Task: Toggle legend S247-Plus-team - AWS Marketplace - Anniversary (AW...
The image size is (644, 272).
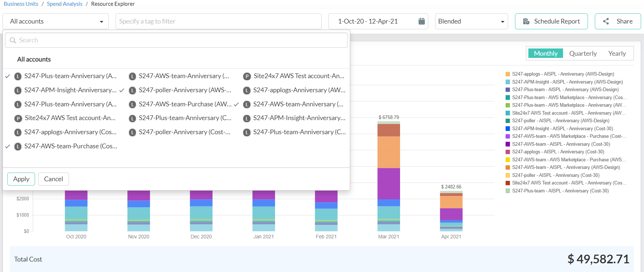Action: coord(569,105)
